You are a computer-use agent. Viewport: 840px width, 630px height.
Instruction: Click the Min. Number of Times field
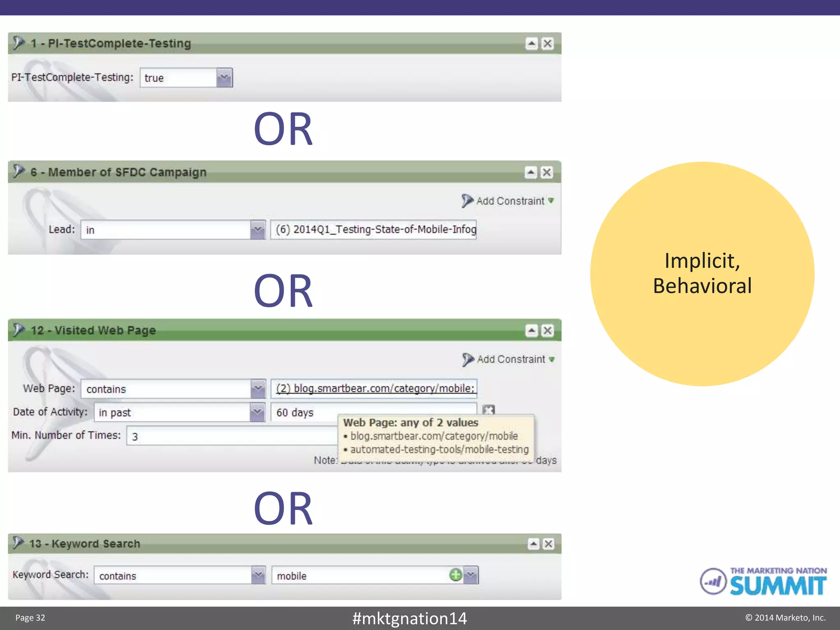point(232,436)
